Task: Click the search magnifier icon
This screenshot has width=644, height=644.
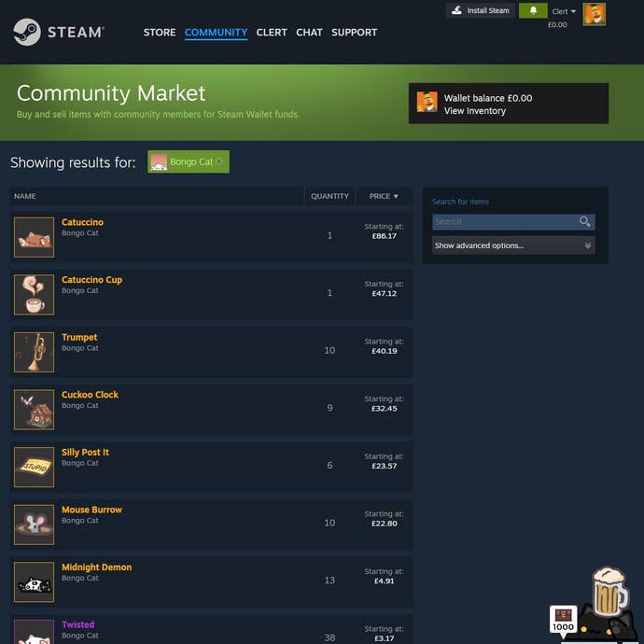Action: [x=584, y=222]
